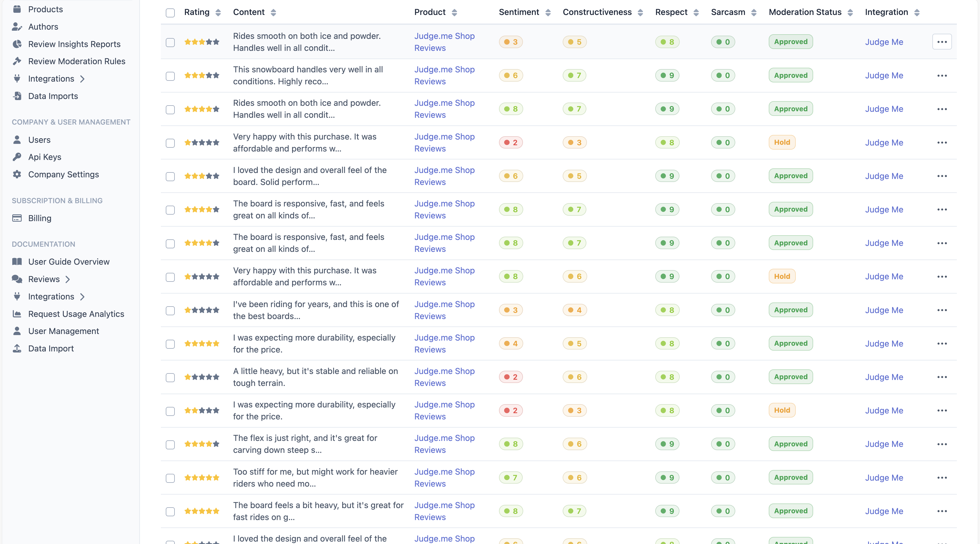Viewport: 980px width, 544px height.
Task: Sort reviews by the Rating column
Action: coord(218,12)
